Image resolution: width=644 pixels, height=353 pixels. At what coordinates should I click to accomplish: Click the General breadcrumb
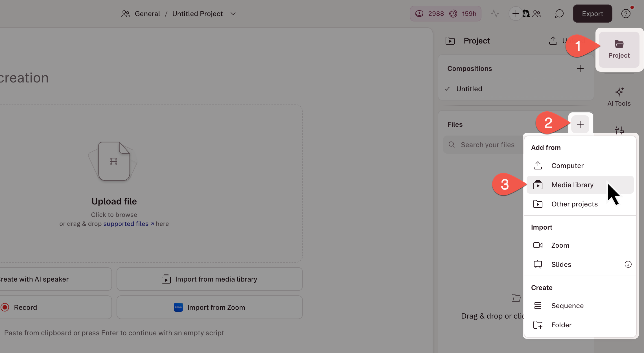click(147, 14)
